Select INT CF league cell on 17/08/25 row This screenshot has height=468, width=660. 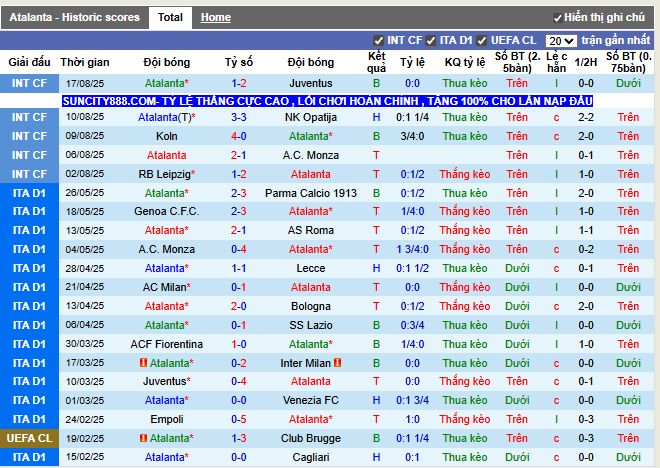pos(29,83)
